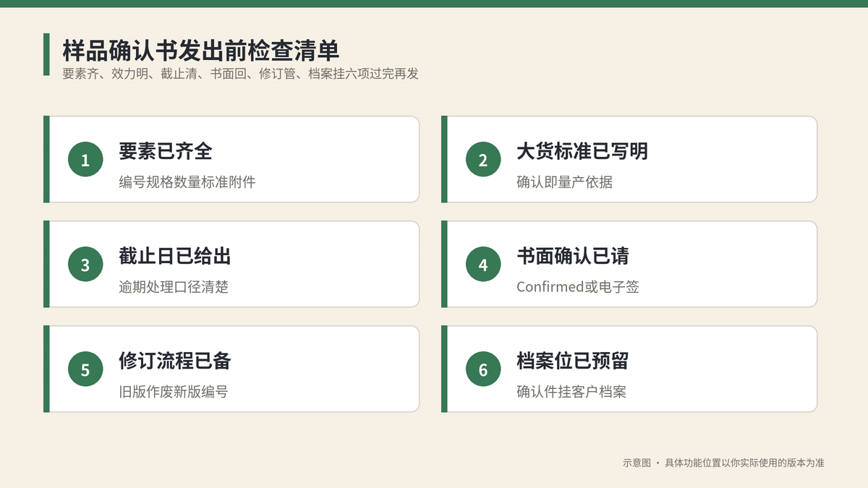This screenshot has width=868, height=488.
Task: Click the text 逾期处理口径清楚
Action: (174, 287)
